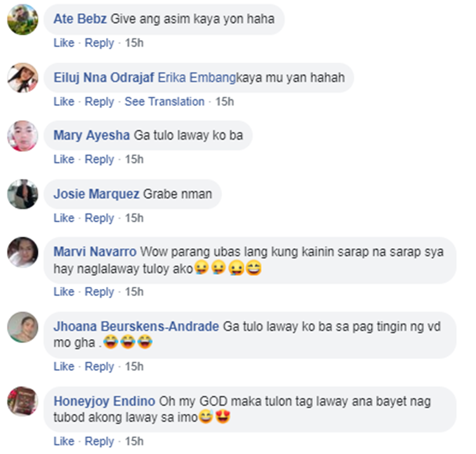
Task: Click Mary Ayesha's profile photo
Action: (23, 136)
